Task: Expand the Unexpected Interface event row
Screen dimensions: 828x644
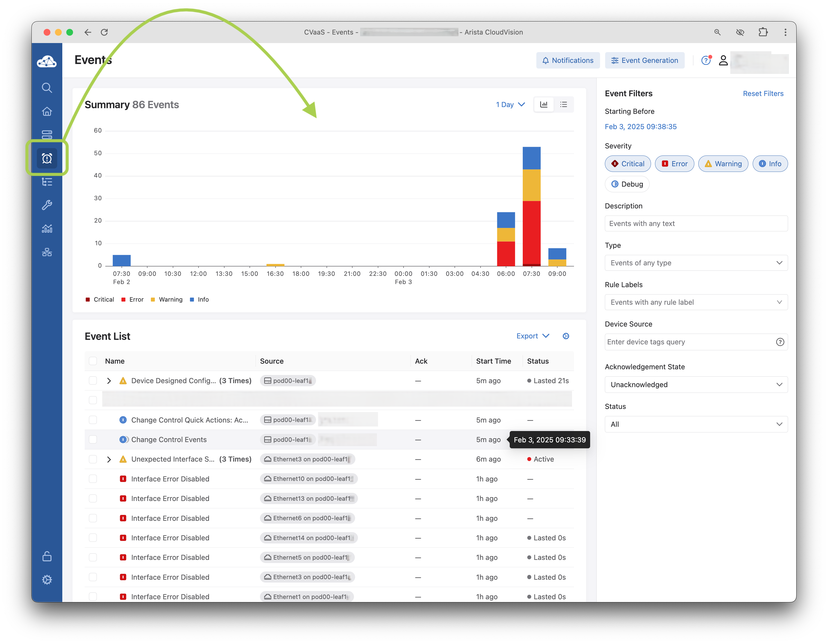Action: [109, 459]
